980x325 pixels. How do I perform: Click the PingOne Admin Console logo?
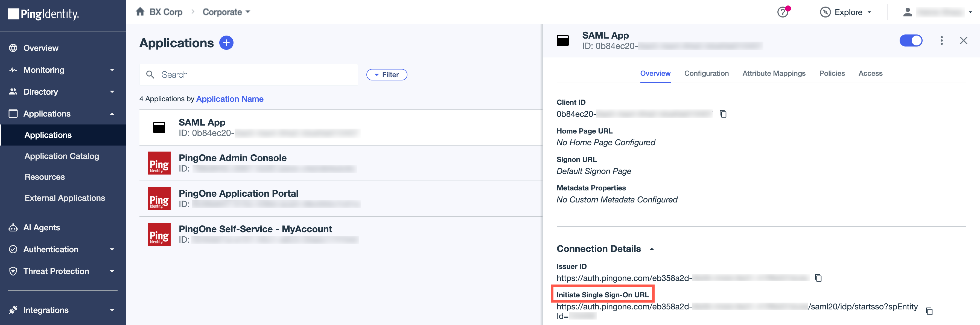point(159,163)
